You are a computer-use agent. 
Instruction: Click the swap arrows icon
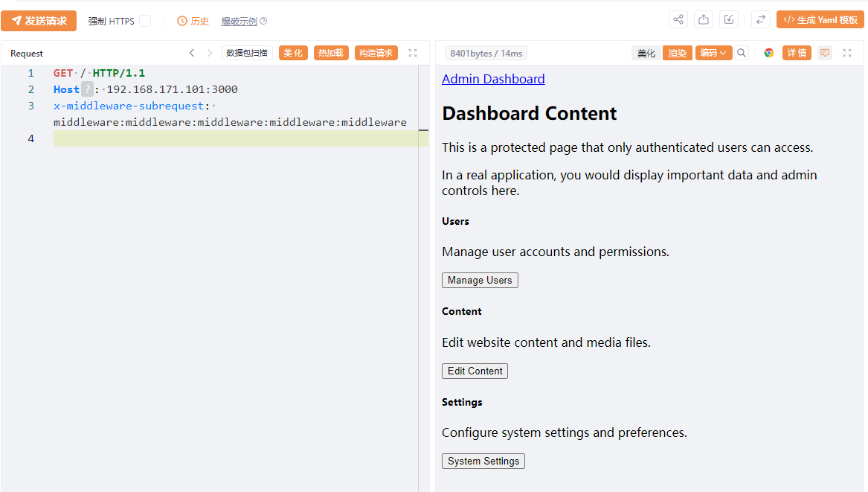point(760,20)
